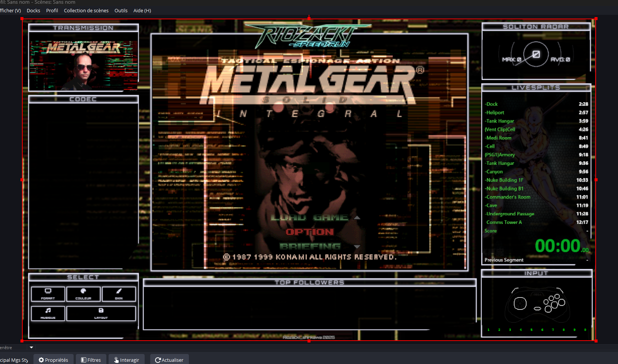Click the MUSIQUE music note button
The width and height of the screenshot is (618, 364).
[48, 313]
